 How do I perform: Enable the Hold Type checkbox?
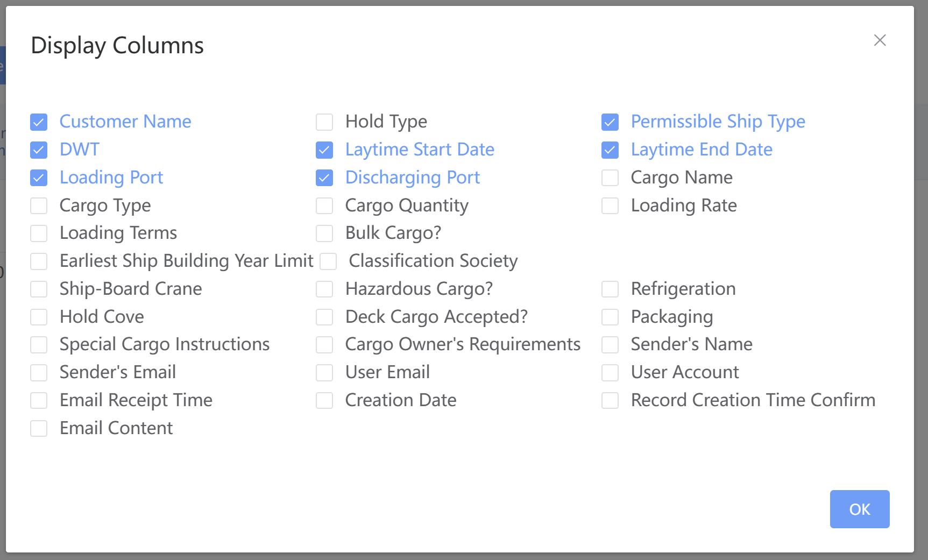[x=324, y=122]
